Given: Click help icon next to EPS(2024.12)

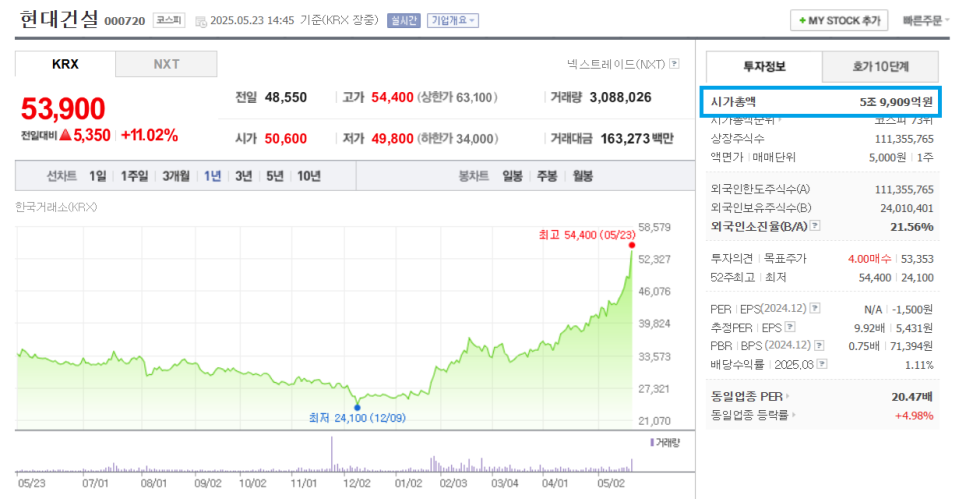Looking at the screenshot, I should point(815,308).
